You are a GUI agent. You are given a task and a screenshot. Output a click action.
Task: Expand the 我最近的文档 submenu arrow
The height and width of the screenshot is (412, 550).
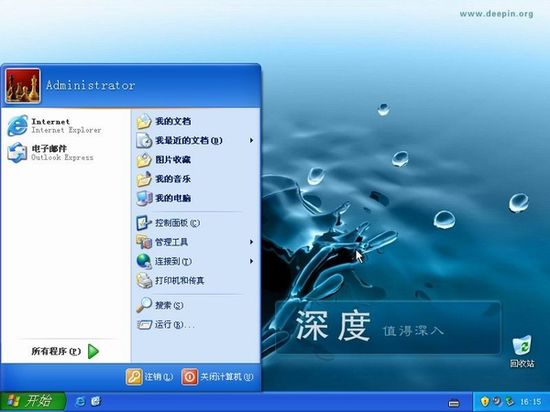pyautogui.click(x=251, y=141)
